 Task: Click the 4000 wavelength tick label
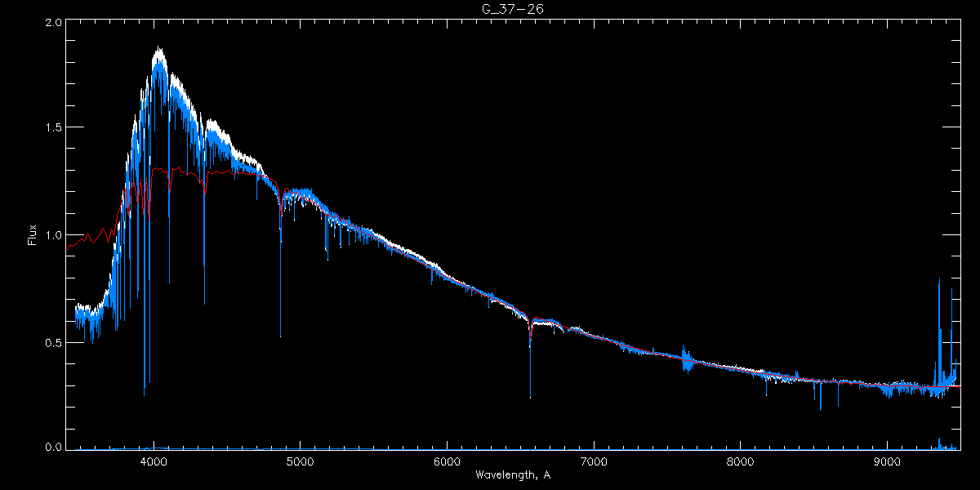tap(154, 461)
